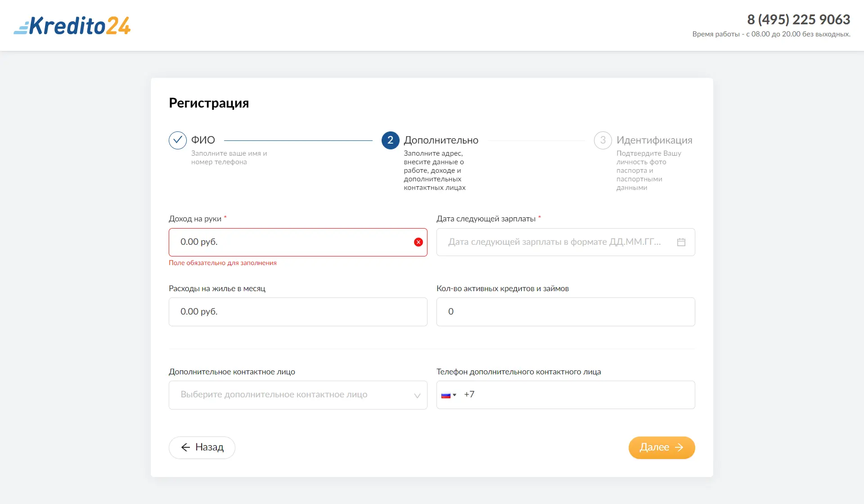The width and height of the screenshot is (864, 504).
Task: Select the Идентификация step label
Action: (x=654, y=140)
